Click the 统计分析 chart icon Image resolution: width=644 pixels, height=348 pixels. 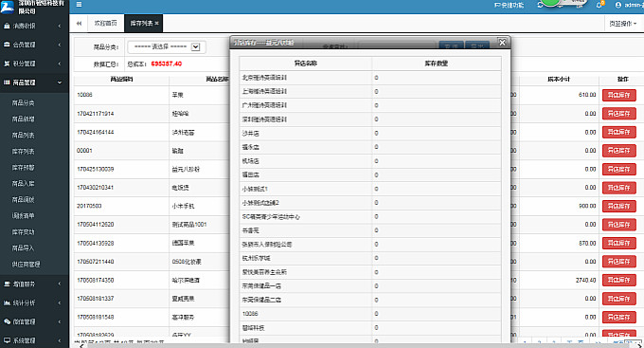point(7,302)
